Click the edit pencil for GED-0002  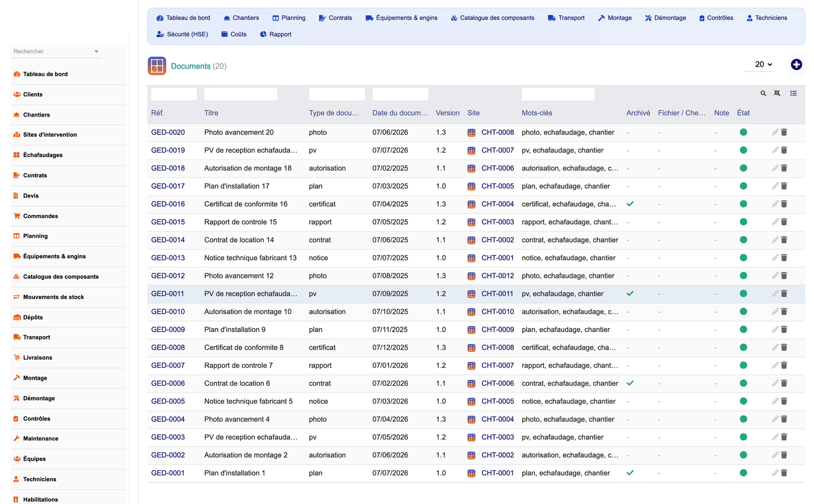(775, 455)
